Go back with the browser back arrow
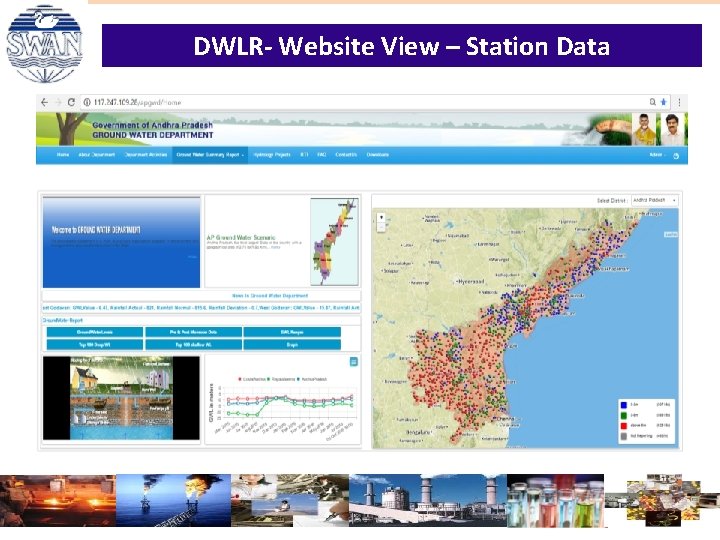 [x=45, y=102]
